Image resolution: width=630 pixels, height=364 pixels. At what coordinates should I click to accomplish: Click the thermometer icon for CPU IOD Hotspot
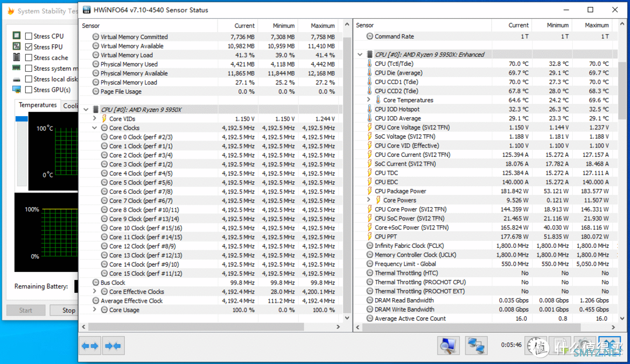pos(369,109)
